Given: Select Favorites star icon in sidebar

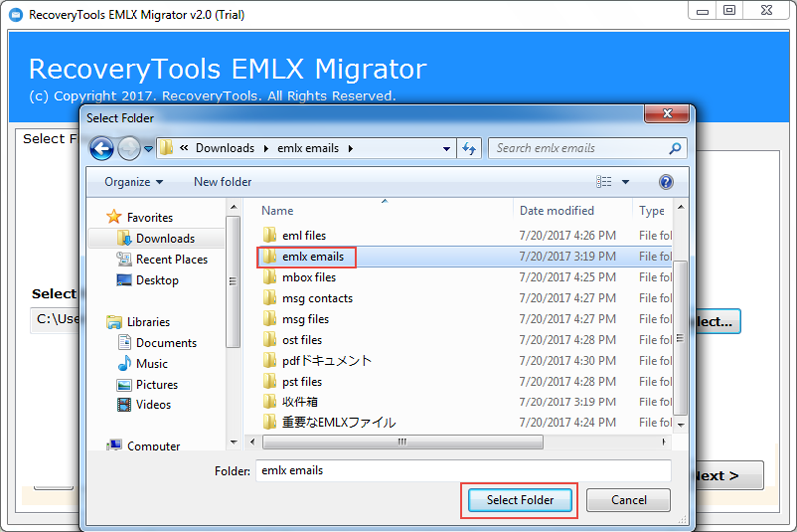Looking at the screenshot, I should 114,217.
